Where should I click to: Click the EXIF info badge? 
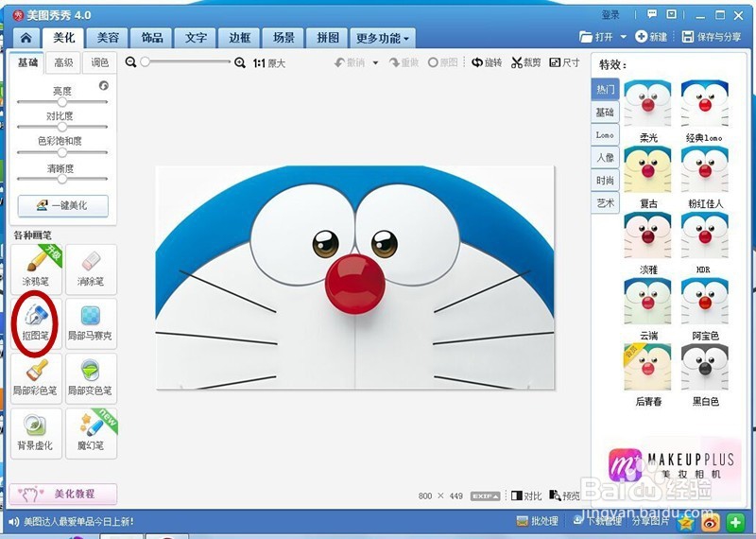[x=485, y=496]
